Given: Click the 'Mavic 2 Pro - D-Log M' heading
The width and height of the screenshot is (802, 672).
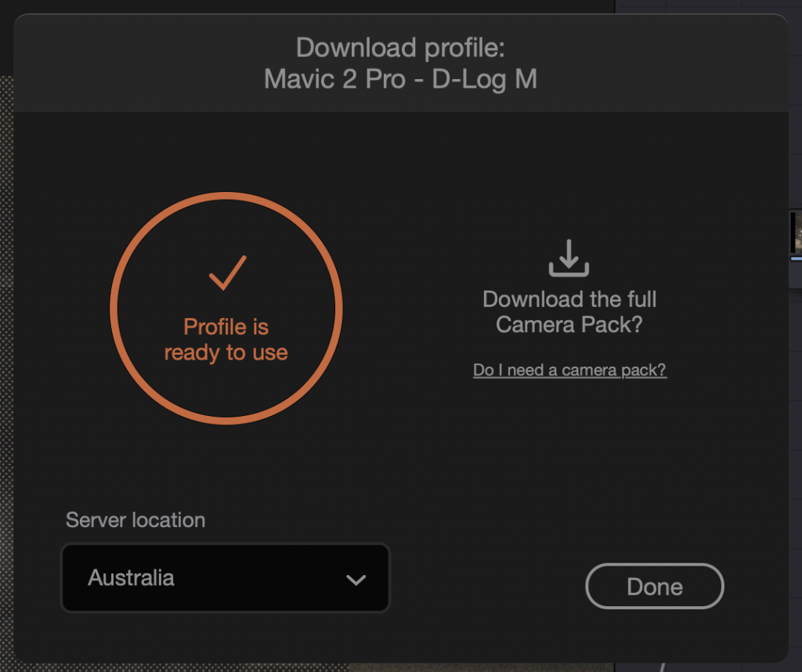Looking at the screenshot, I should point(400,79).
